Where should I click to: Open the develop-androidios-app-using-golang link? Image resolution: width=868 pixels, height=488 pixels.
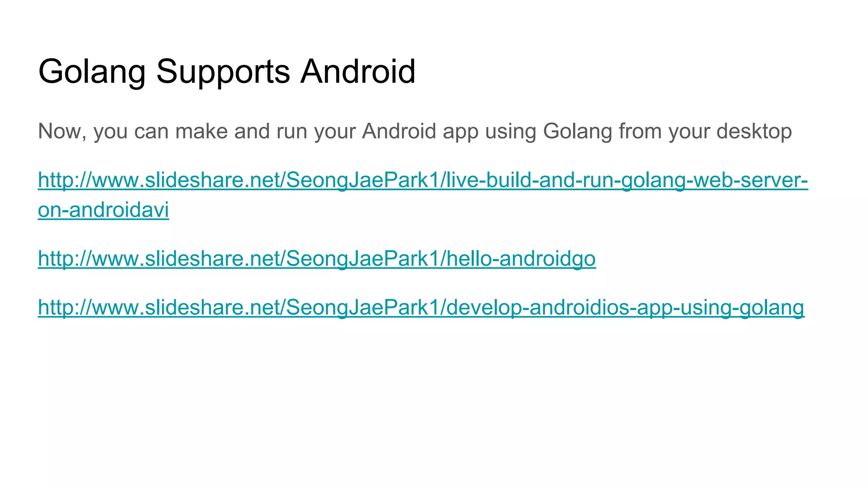(421, 307)
